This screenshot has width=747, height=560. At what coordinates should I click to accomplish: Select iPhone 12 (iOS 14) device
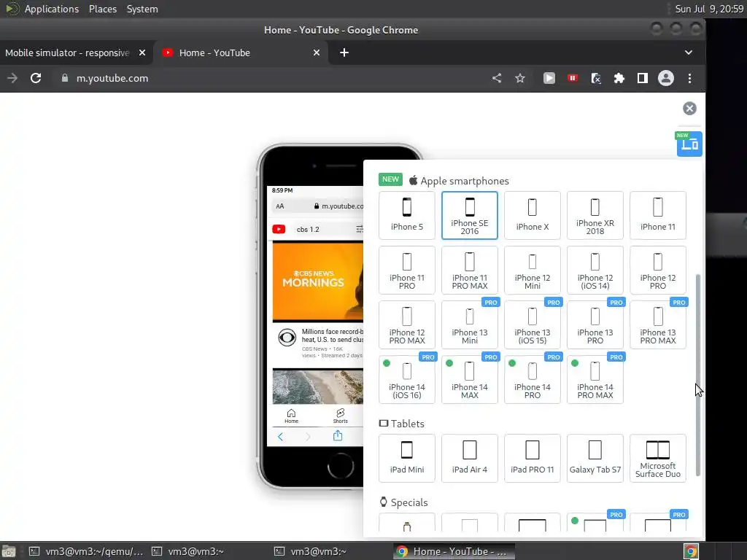coord(595,270)
